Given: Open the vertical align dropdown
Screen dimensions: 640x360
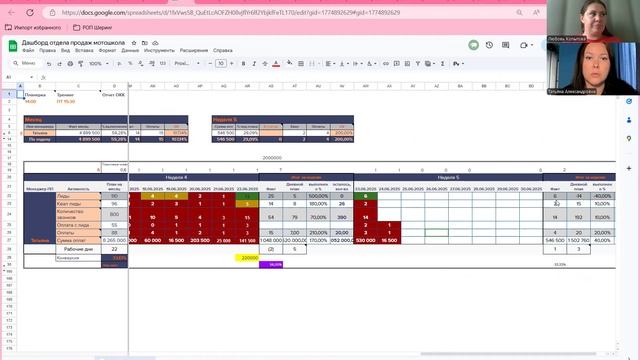Looking at the screenshot, I should click(343, 64).
